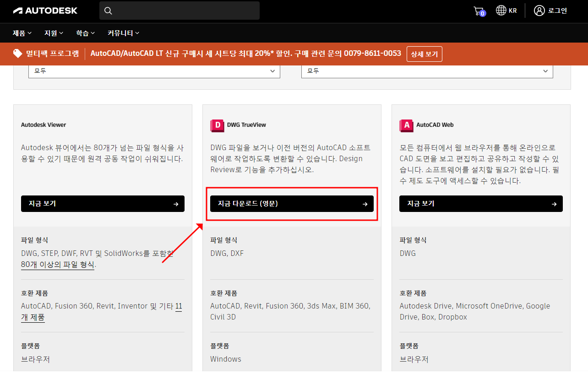Click the globe region icon
This screenshot has height=374, width=588.
click(x=501, y=10)
